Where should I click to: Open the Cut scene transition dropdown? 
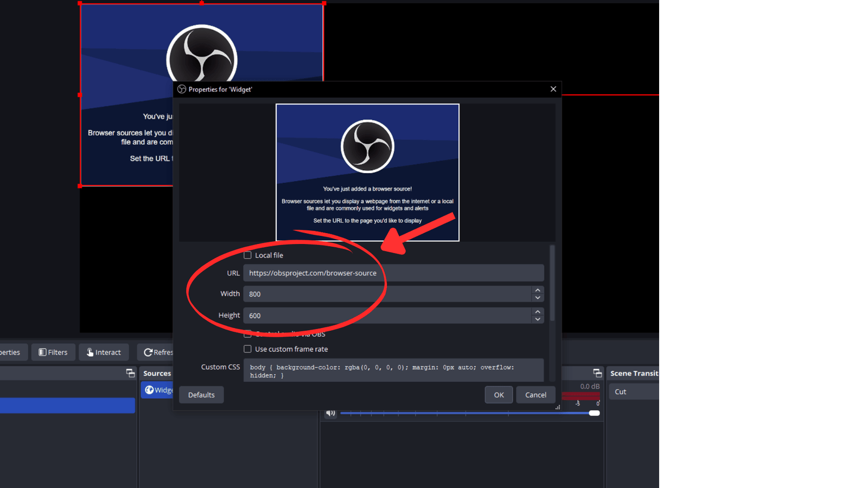(634, 391)
